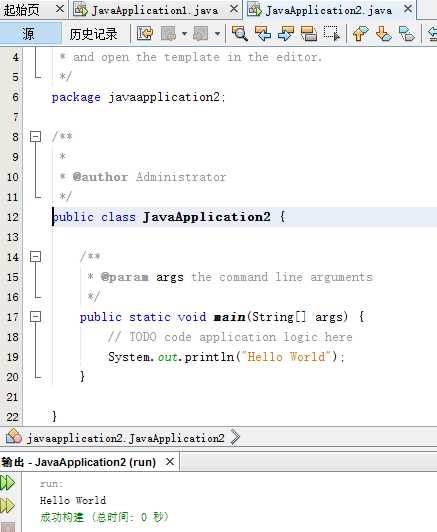This screenshot has width=437, height=532.
Task: Click the line 12 number in the gutter
Action: (x=13, y=217)
